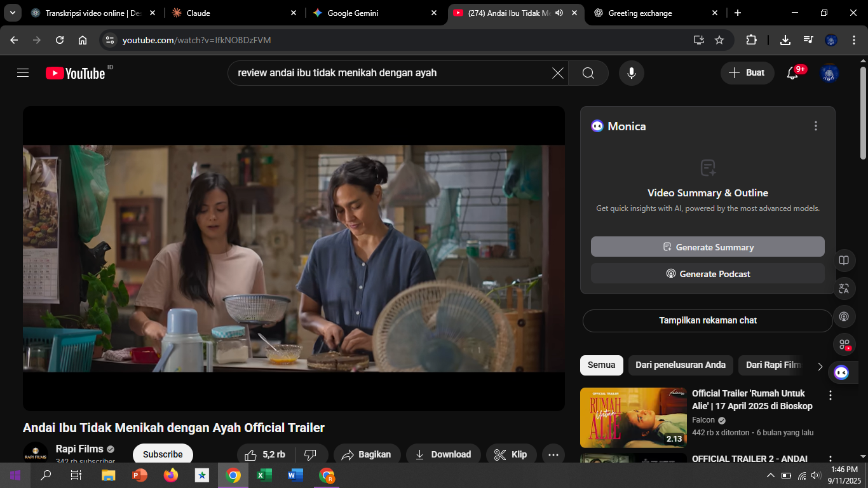Open the Monica floating assistant button
This screenshot has height=488, width=868.
click(842, 372)
